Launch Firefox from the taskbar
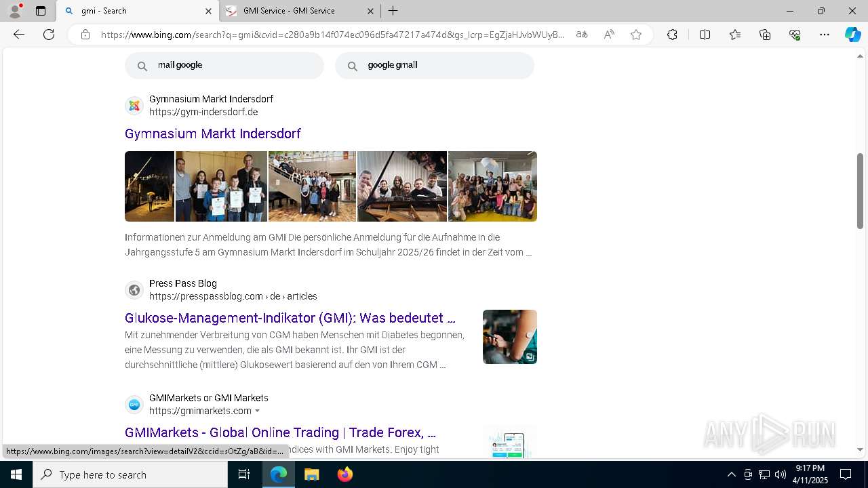 pyautogui.click(x=344, y=474)
